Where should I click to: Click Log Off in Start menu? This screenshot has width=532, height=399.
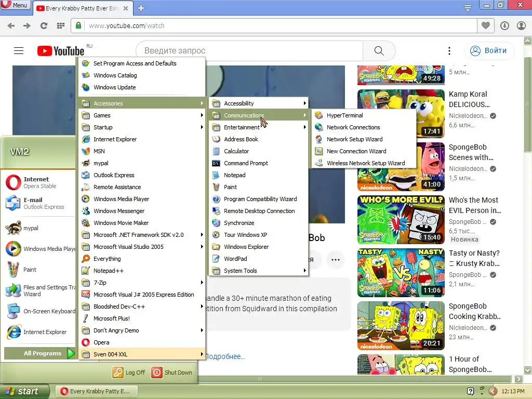click(129, 373)
